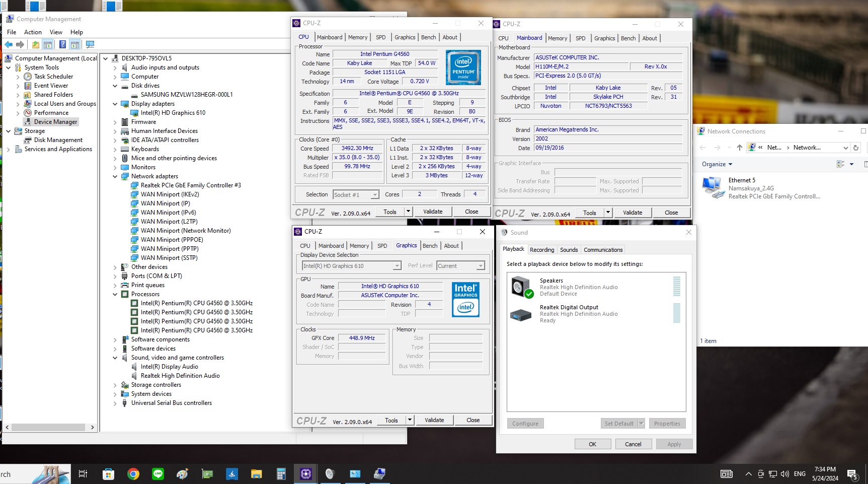
Task: Select Device Manager in left tree
Action: click(55, 122)
